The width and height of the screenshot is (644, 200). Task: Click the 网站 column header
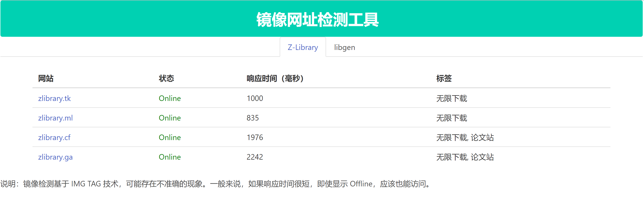[x=46, y=79]
